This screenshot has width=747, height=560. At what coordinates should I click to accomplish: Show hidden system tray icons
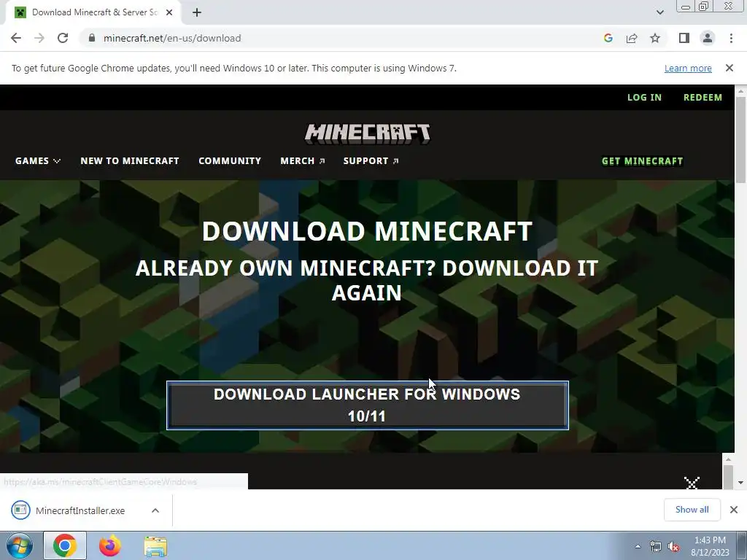[x=638, y=546]
